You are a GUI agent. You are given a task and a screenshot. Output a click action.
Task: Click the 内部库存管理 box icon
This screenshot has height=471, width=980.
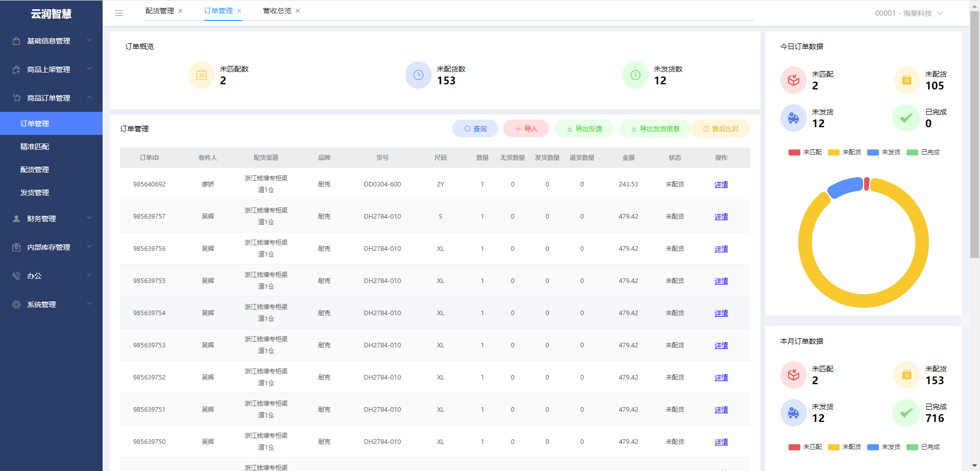[x=16, y=247]
